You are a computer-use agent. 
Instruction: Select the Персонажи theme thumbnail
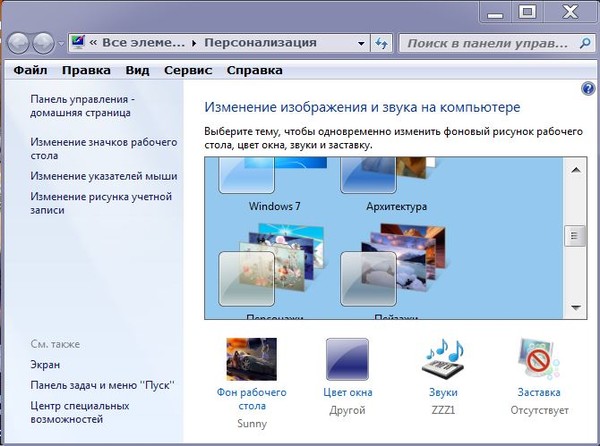tap(272, 265)
